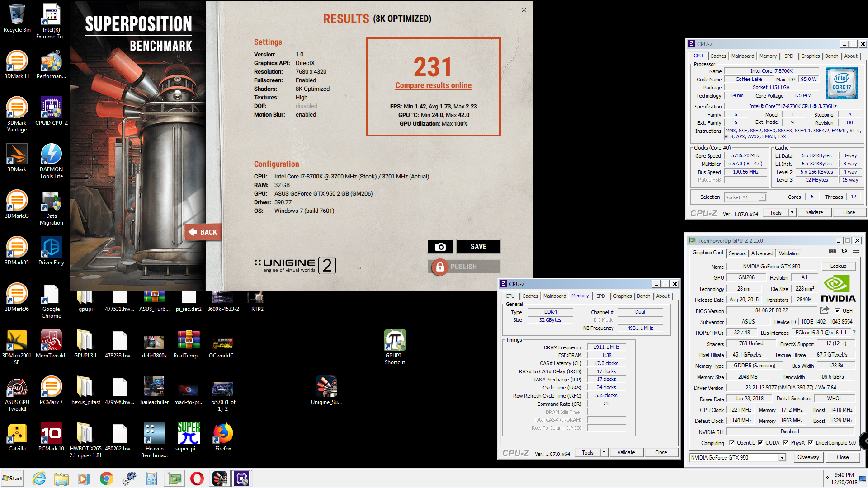Select the PCMark 10 desktop icon
868x488 pixels.
click(x=52, y=437)
